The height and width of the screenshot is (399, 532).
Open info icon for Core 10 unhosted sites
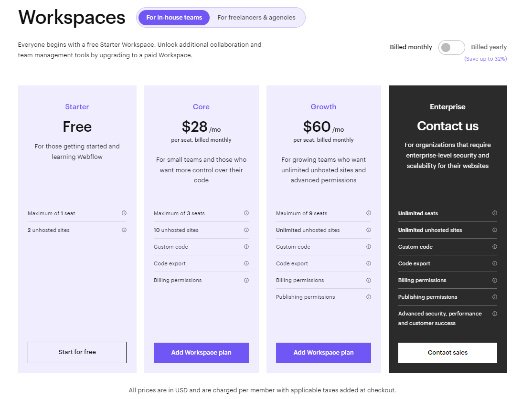pyautogui.click(x=246, y=230)
